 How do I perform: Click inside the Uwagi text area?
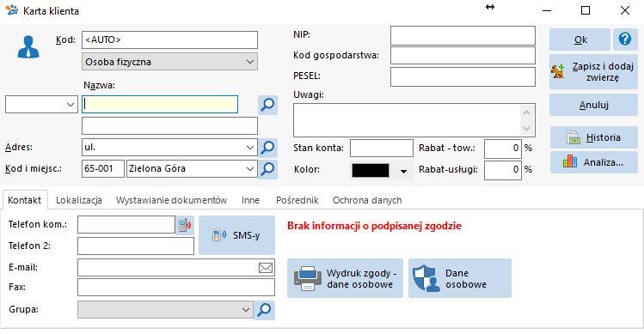(x=407, y=120)
